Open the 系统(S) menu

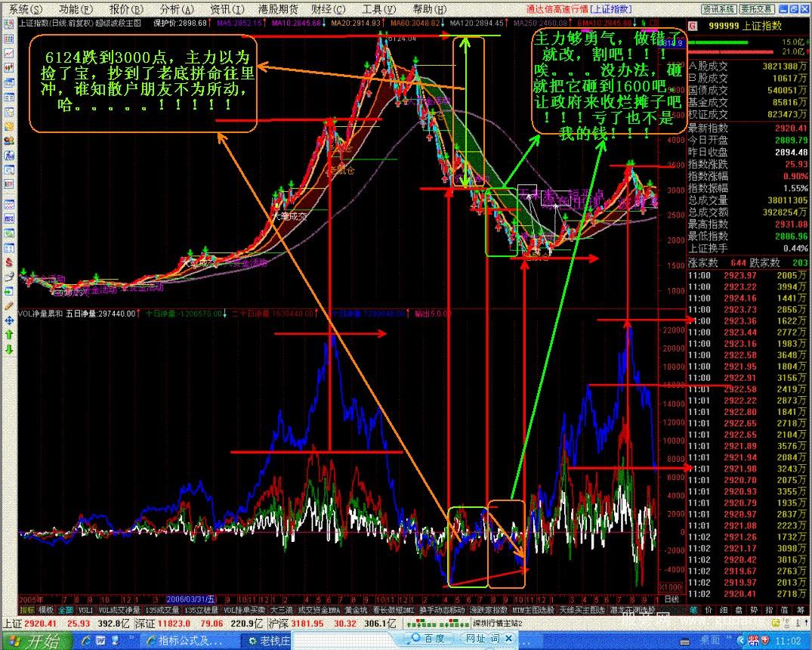(25, 9)
